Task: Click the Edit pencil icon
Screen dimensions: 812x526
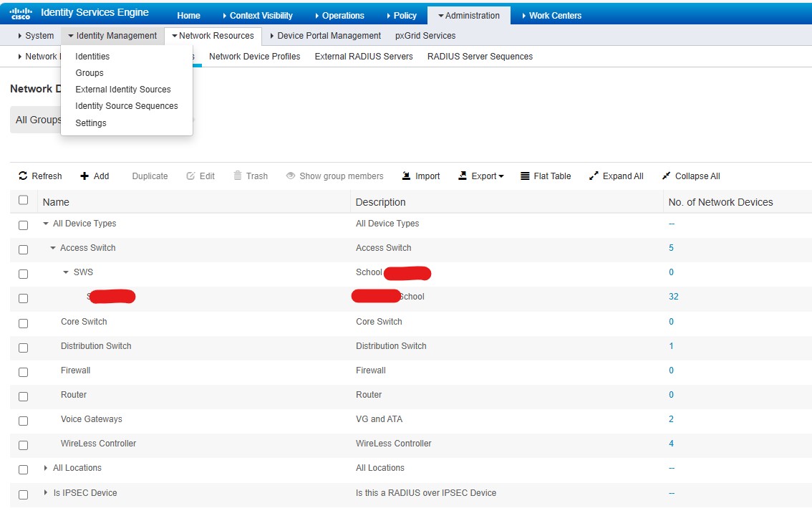Action: (x=190, y=176)
